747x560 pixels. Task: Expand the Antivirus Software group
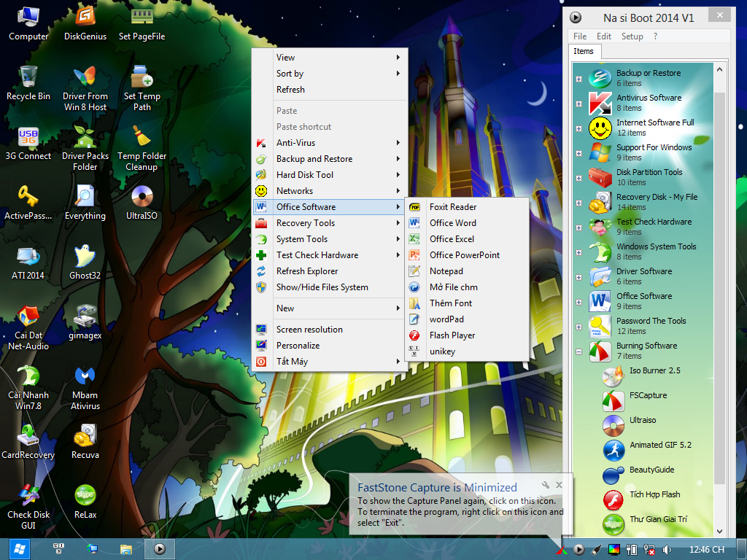(578, 104)
